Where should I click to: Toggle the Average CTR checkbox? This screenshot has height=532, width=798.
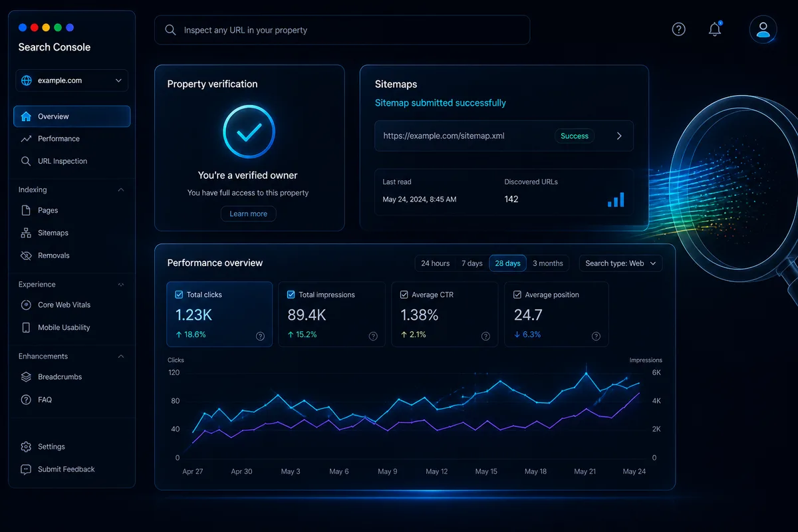(x=404, y=295)
